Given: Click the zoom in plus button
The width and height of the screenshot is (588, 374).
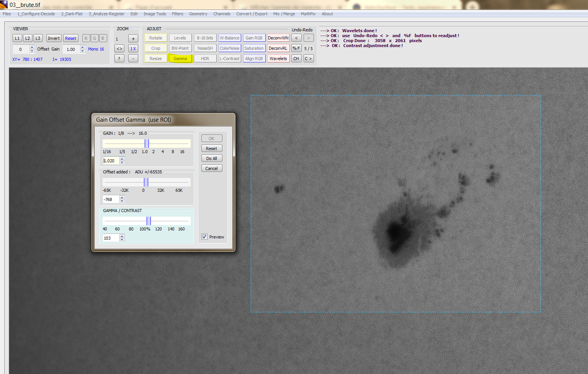Looking at the screenshot, I should pyautogui.click(x=133, y=39).
